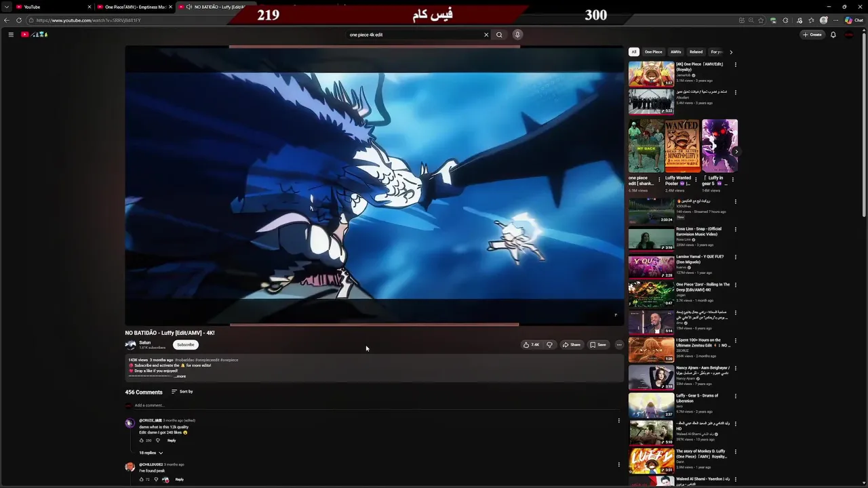Screen dimensions: 868x488
Task: Add page to favorites with star icon
Action: pos(762,20)
